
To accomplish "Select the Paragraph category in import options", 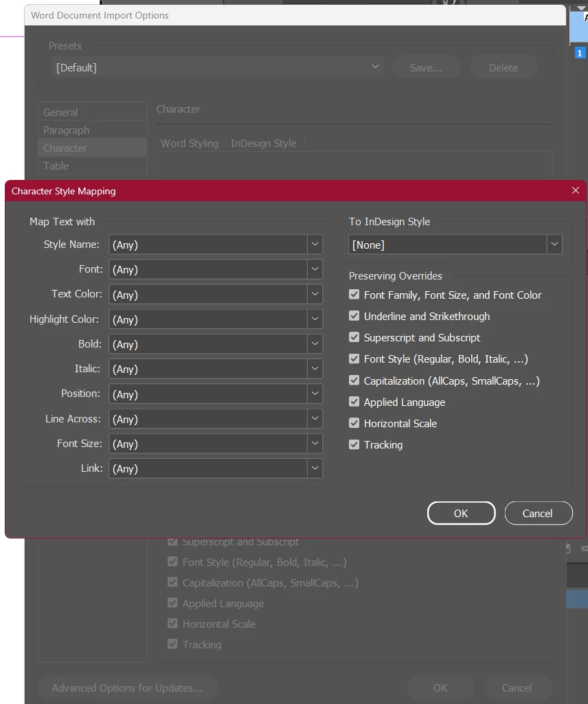I will click(93, 130).
